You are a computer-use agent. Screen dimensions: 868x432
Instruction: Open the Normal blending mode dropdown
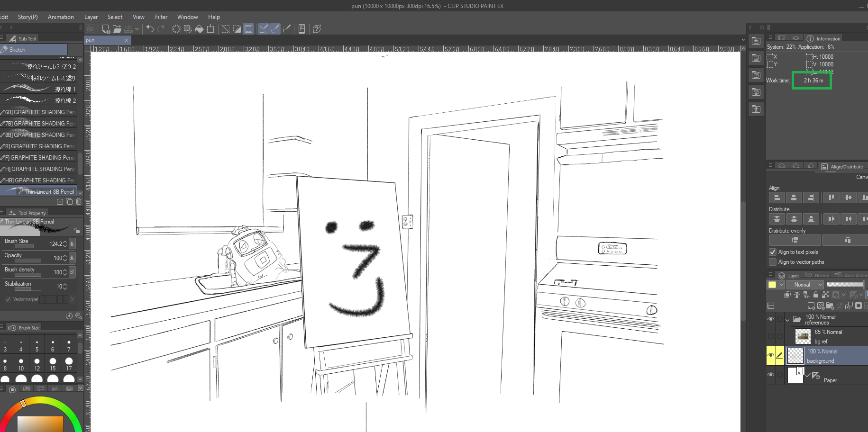[805, 285]
